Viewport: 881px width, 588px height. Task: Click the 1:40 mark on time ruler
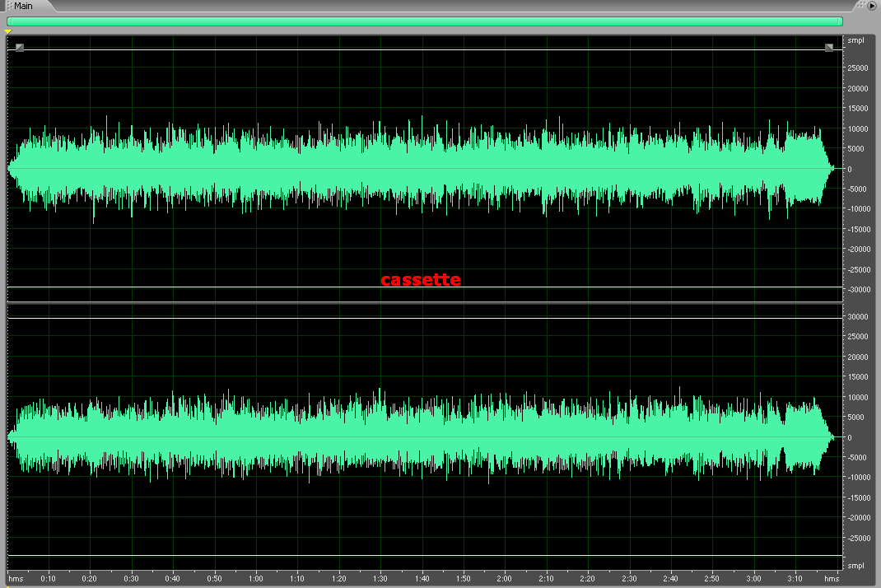pos(422,578)
